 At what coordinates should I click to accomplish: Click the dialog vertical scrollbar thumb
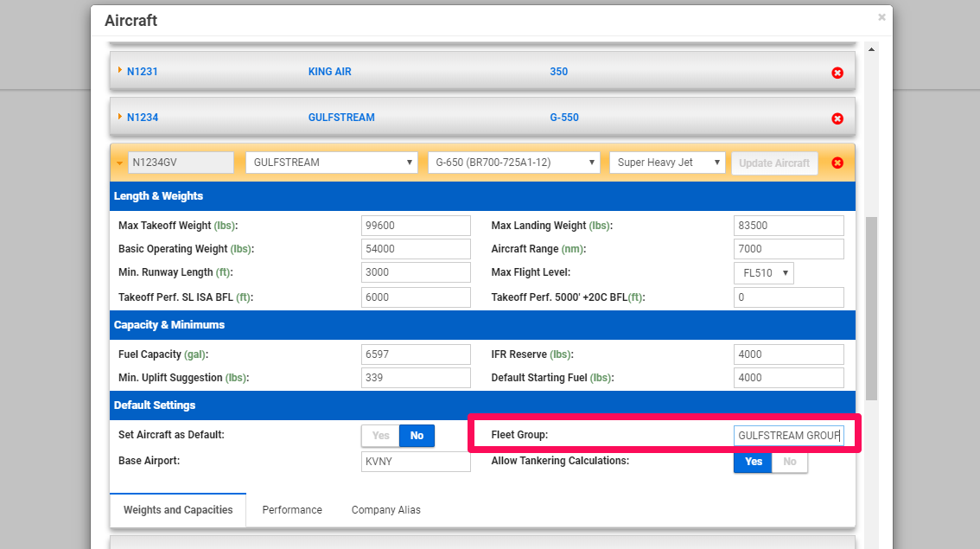pyautogui.click(x=871, y=309)
